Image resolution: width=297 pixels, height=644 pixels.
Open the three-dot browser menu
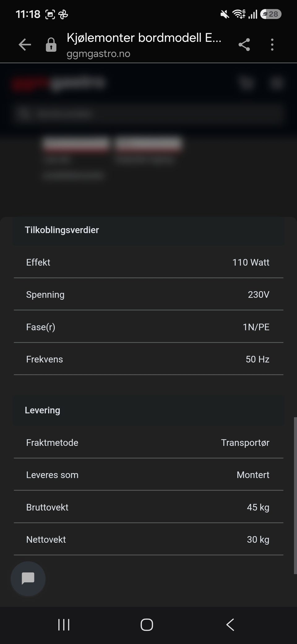[x=272, y=45]
